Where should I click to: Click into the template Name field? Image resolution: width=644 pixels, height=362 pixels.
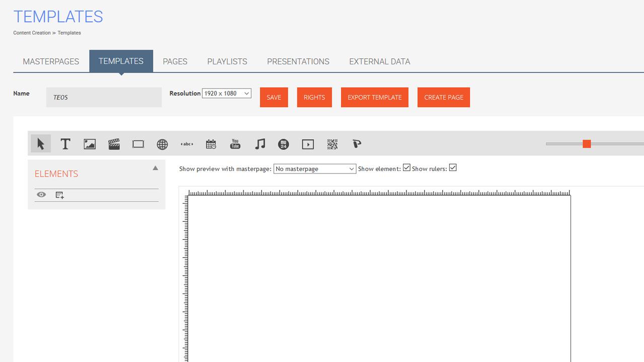[x=104, y=98]
